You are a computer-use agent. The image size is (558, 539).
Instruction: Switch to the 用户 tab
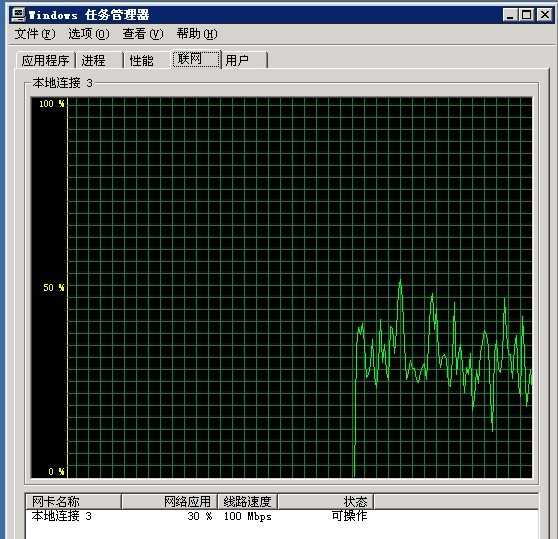pyautogui.click(x=244, y=60)
